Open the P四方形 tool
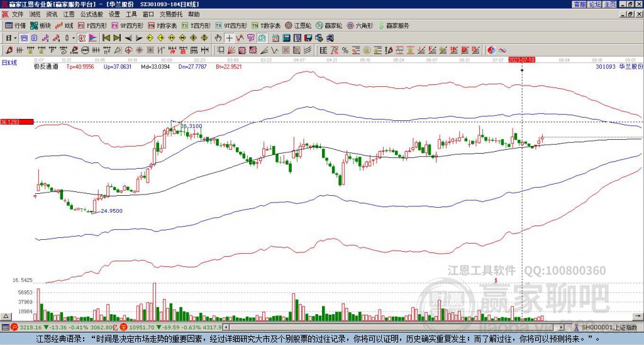The image size is (644, 345). coord(93,25)
